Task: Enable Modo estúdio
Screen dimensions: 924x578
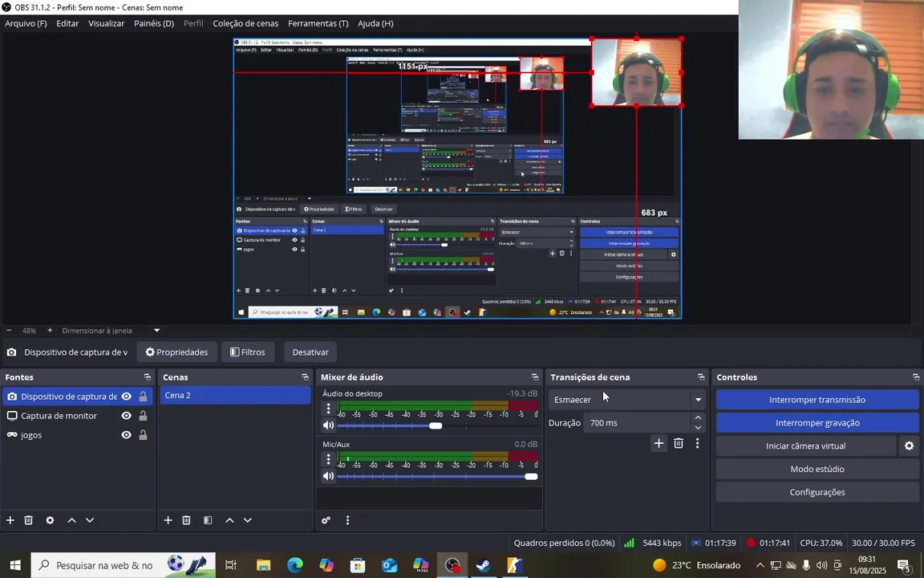Action: coord(817,469)
